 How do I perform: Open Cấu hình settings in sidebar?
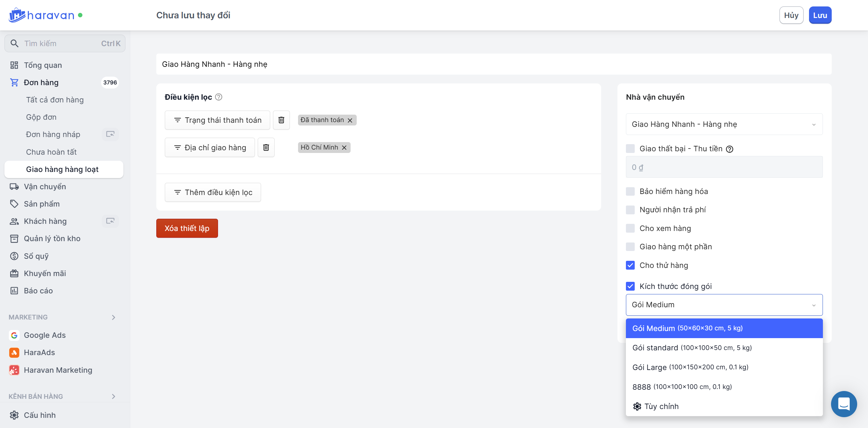(40, 415)
